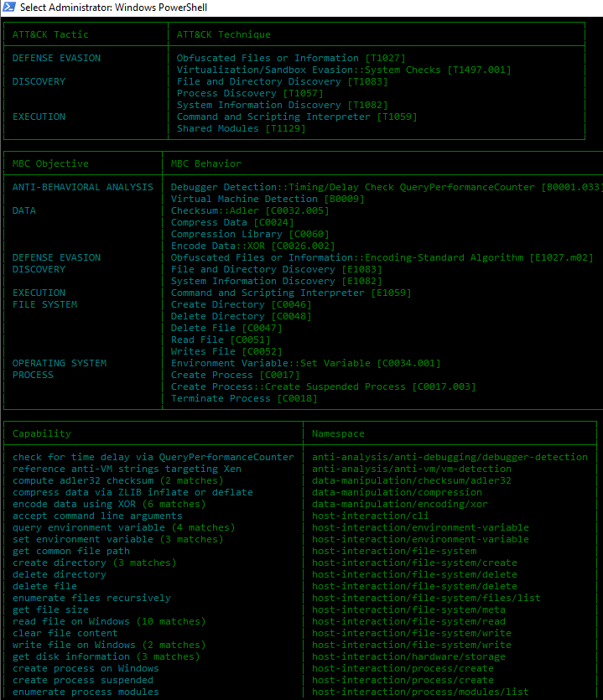The width and height of the screenshot is (603, 700).
Task: Click the 'ATT&CK Technique' column header
Action: [223, 35]
